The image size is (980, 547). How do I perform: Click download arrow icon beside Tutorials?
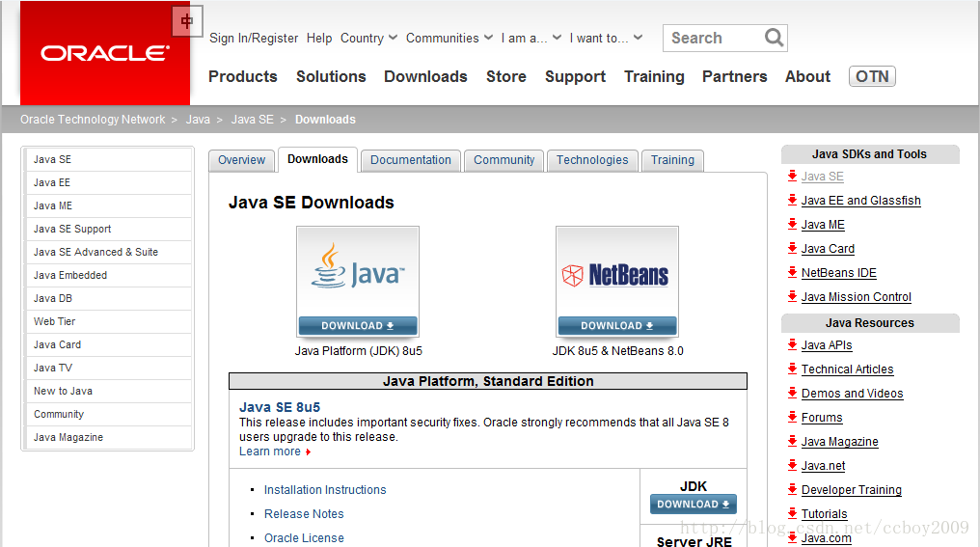(793, 513)
